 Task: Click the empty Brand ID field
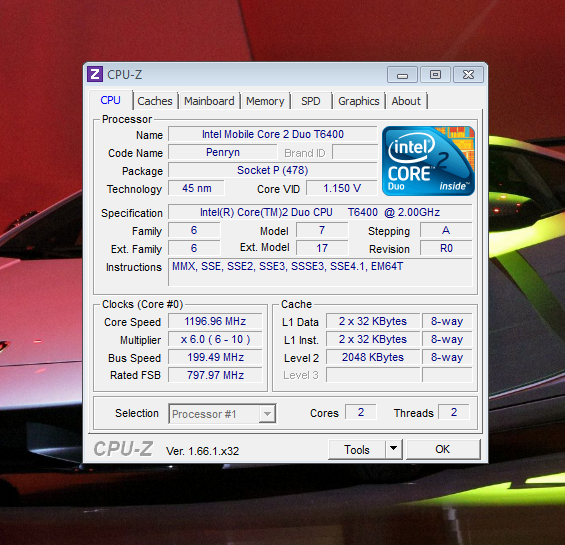coord(355,152)
